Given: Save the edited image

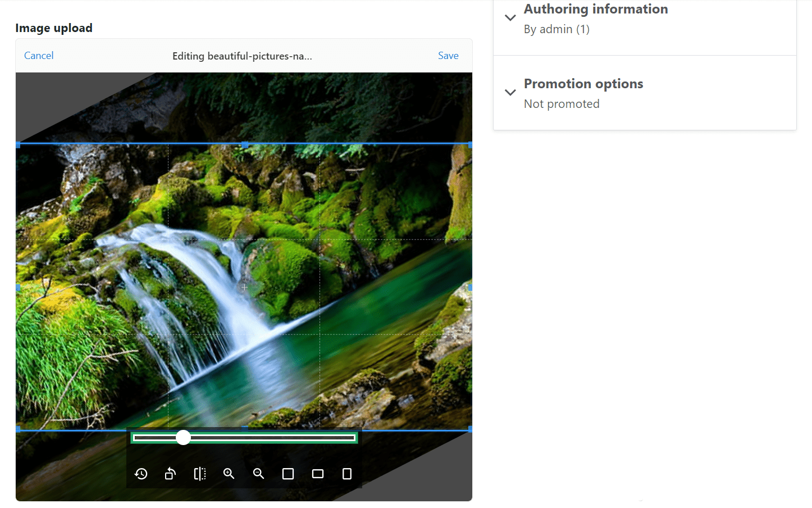Looking at the screenshot, I should [448, 55].
